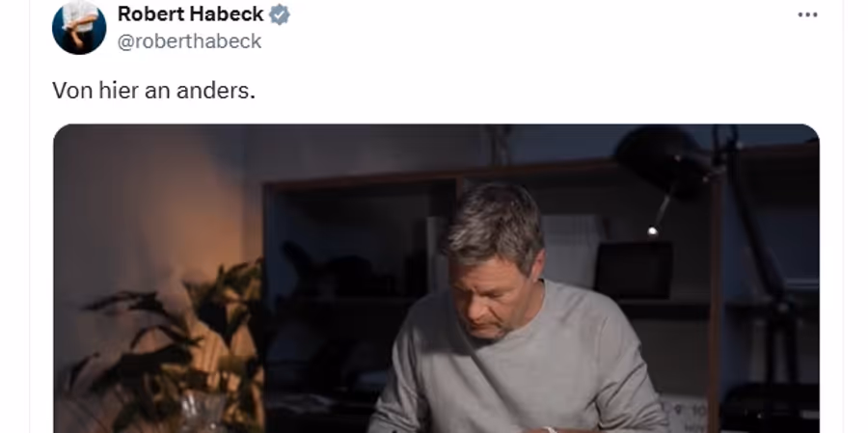
Task: Click the @roberthabeck handle
Action: (x=189, y=41)
